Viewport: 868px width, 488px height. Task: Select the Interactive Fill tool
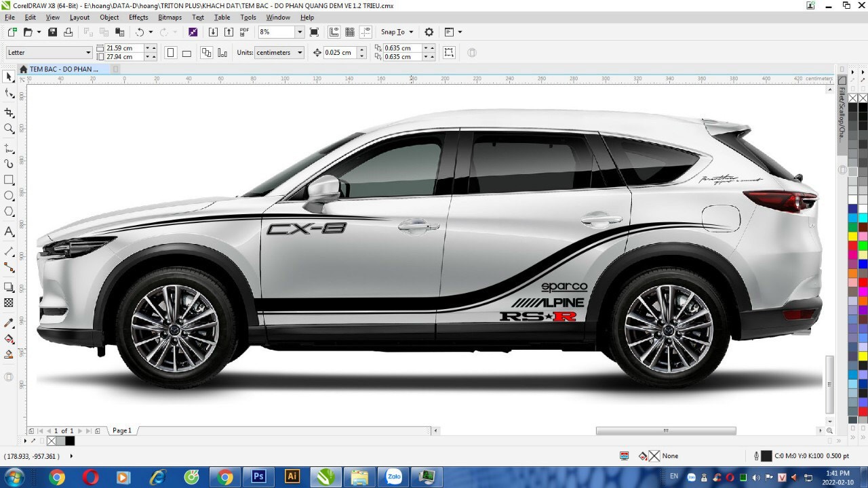point(9,339)
